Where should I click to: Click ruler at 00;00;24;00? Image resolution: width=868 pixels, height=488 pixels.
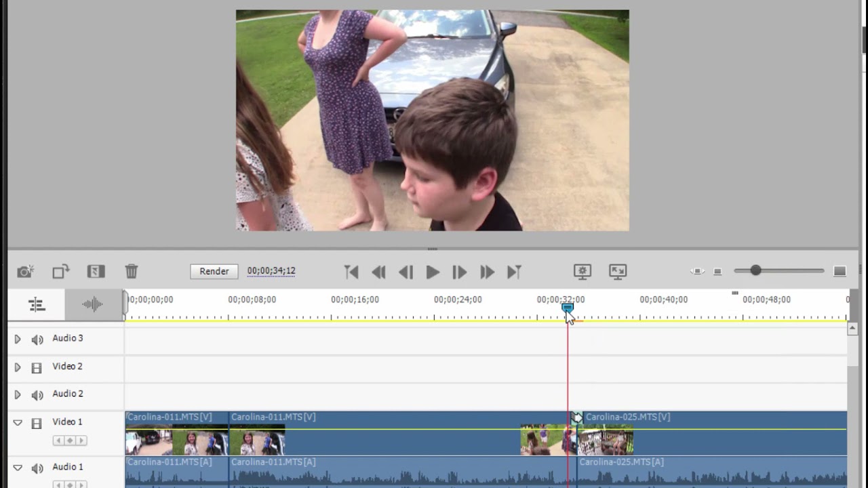pyautogui.click(x=458, y=300)
